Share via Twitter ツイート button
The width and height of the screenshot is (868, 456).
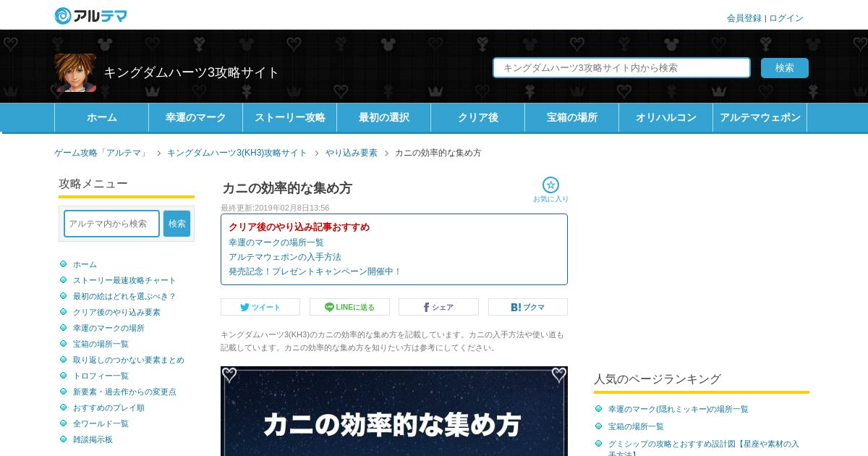(x=260, y=307)
